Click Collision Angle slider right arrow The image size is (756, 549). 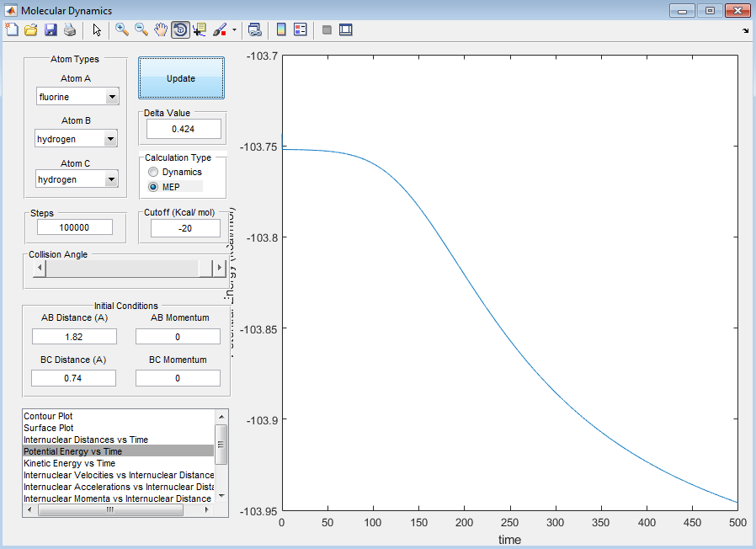(x=220, y=268)
